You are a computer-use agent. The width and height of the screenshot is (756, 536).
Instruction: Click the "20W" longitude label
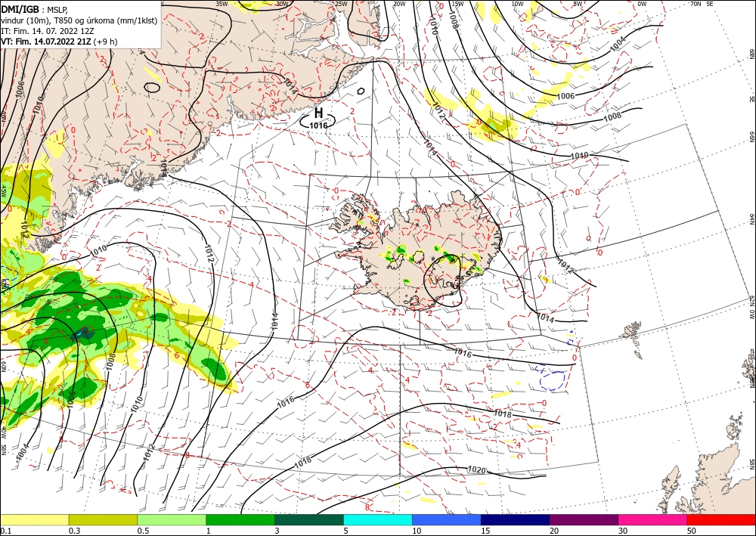click(399, 4)
